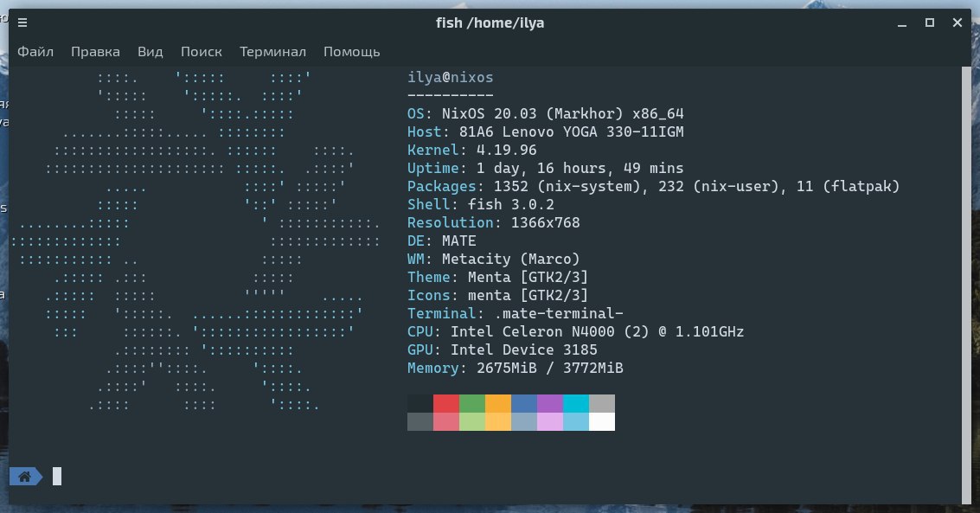
Task: Click the purple color block in the top row
Action: (550, 404)
